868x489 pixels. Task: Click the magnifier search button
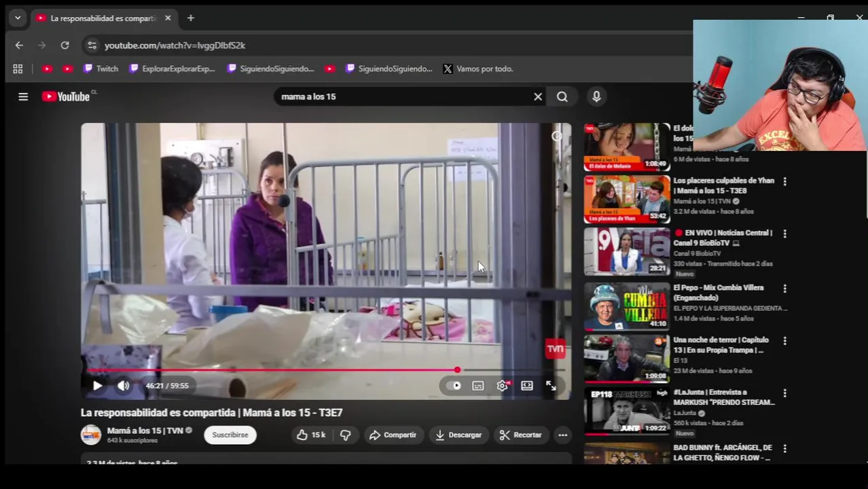(562, 96)
